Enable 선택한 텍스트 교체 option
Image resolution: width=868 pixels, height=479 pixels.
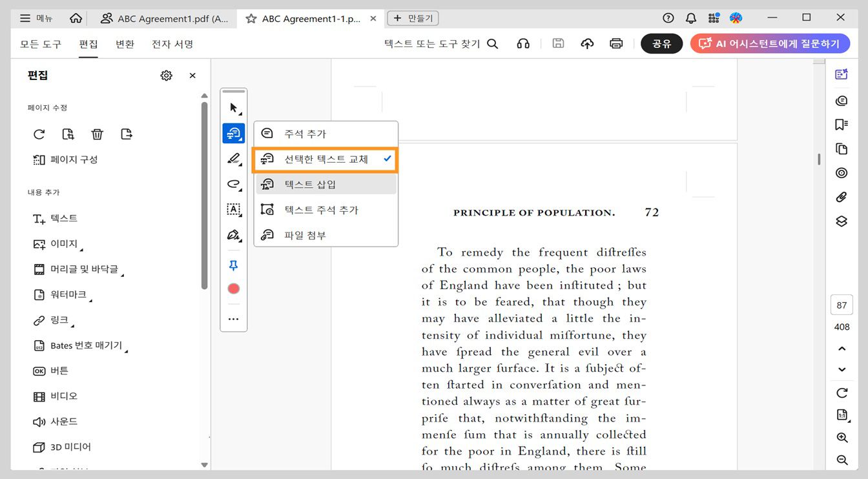325,158
